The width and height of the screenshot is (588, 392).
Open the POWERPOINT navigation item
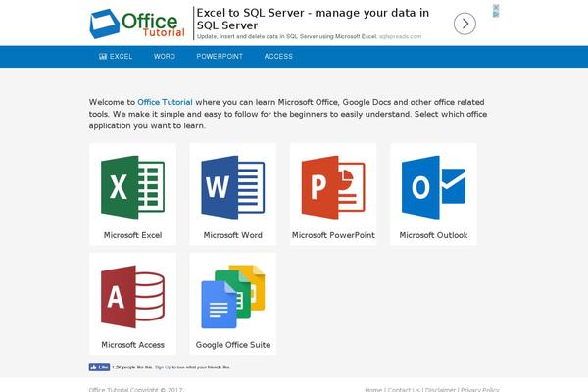coord(220,56)
